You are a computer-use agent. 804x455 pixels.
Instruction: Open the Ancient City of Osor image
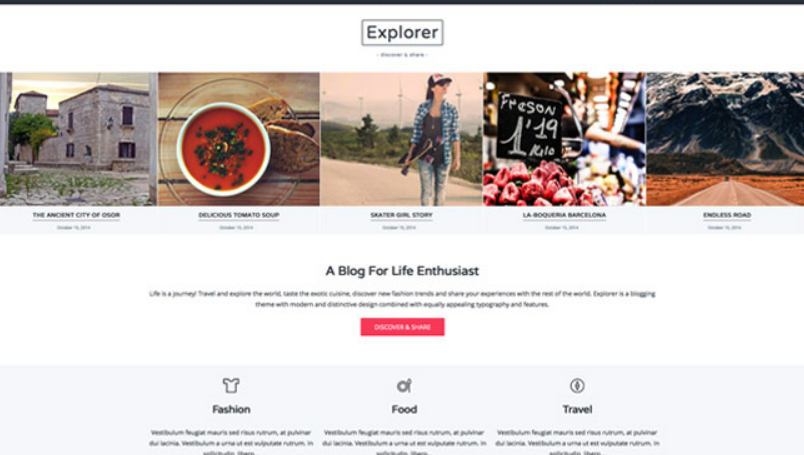tap(78, 139)
